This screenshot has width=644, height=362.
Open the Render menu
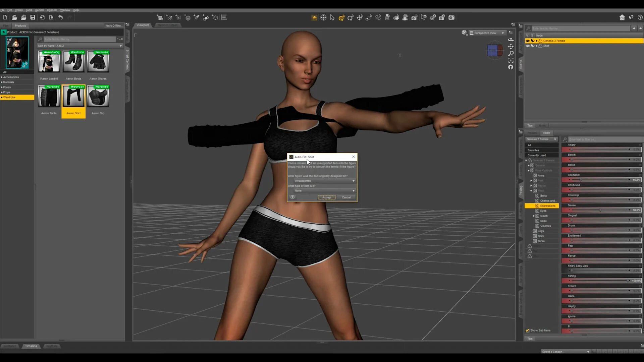[x=39, y=10]
